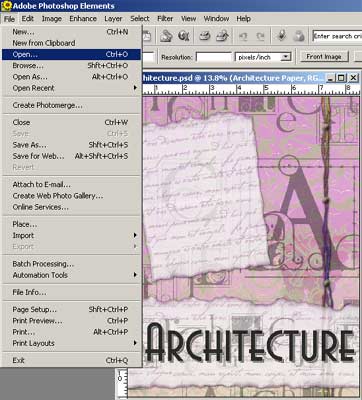Minimize the Architecture.psd document window
This screenshot has width=362, height=400.
pos(330,78)
